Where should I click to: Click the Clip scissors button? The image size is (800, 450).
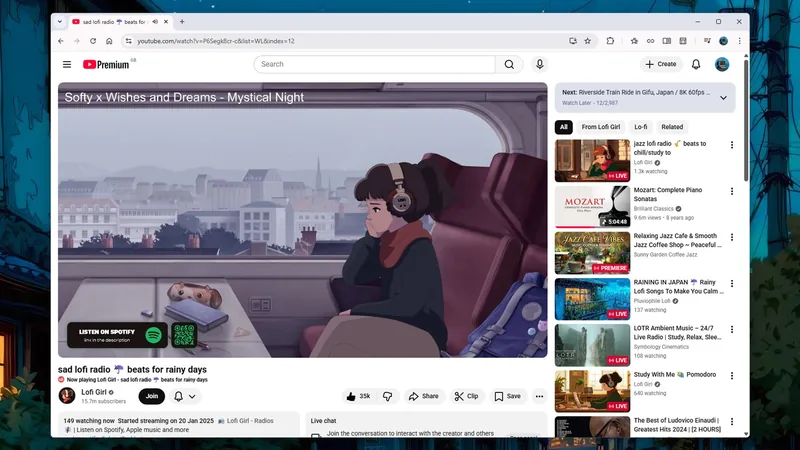(x=466, y=396)
